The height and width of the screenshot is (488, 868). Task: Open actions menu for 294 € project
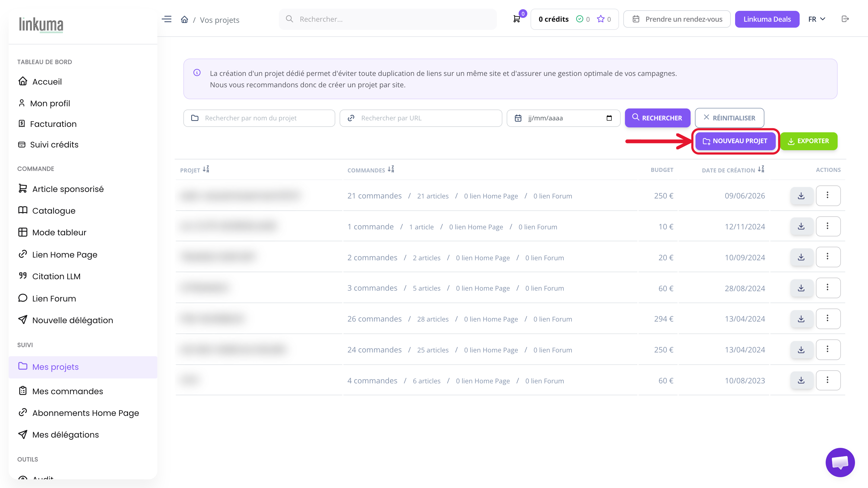point(828,319)
